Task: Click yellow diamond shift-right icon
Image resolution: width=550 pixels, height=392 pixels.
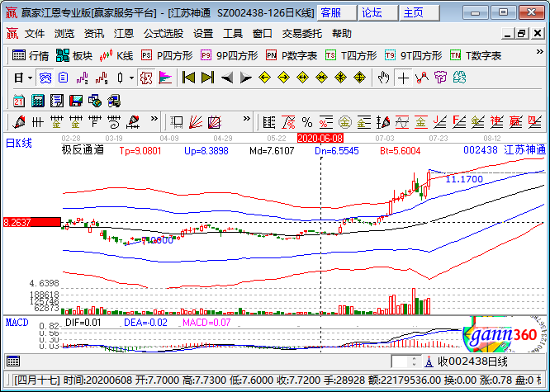Action: (x=283, y=78)
